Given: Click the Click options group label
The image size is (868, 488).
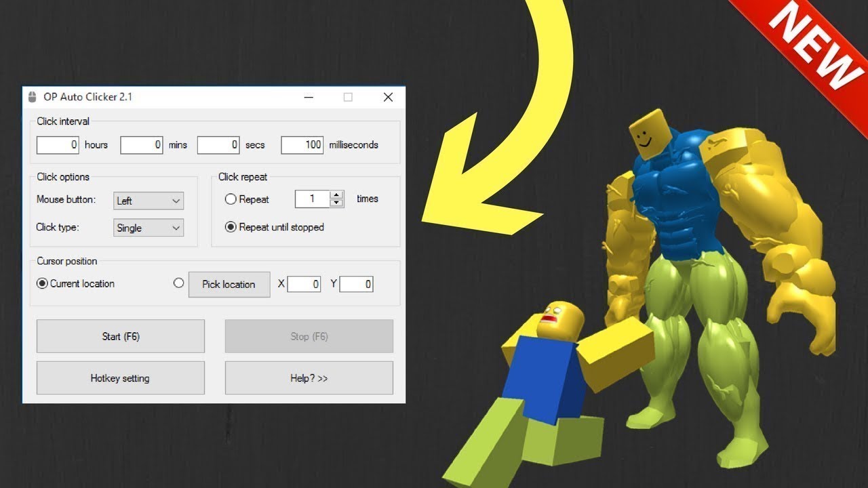Looking at the screenshot, I should coord(63,177).
